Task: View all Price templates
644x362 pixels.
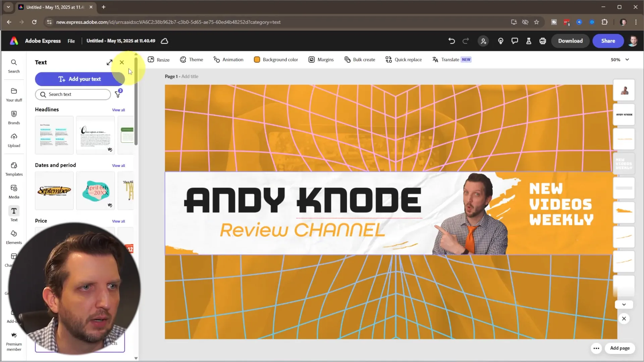Action: [118, 221]
